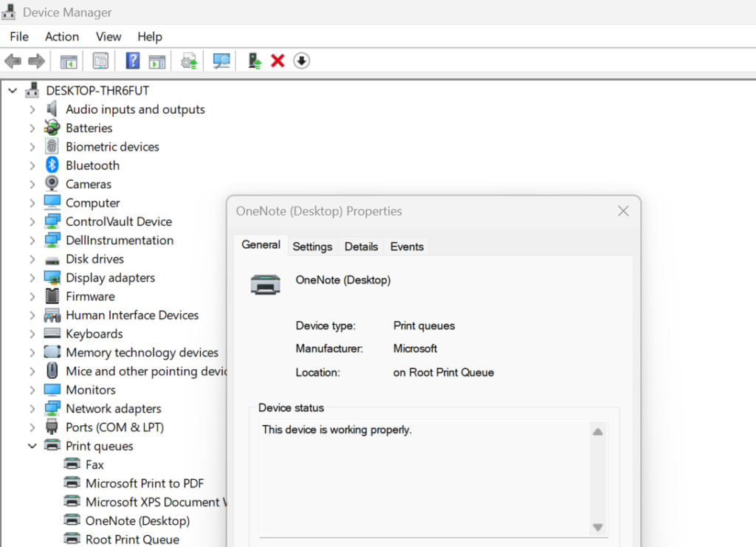Click the Add drivers toolbar icon
Viewport: 756px width, 547px height.
tap(253, 61)
